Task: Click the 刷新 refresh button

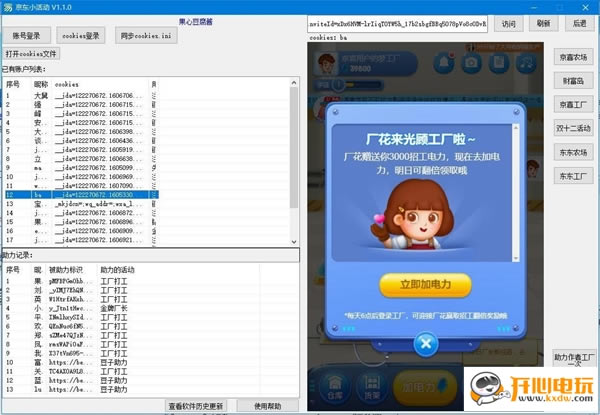Action: pos(542,23)
